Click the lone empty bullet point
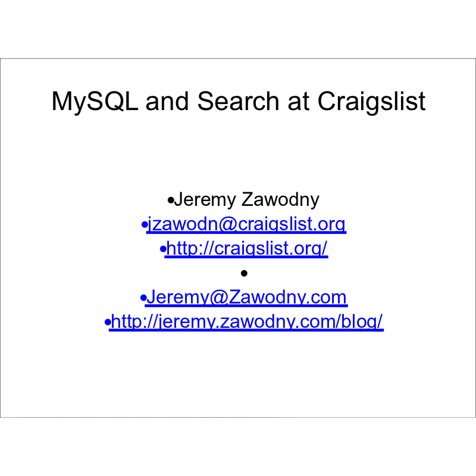The height and width of the screenshot is (476, 476). (x=244, y=274)
